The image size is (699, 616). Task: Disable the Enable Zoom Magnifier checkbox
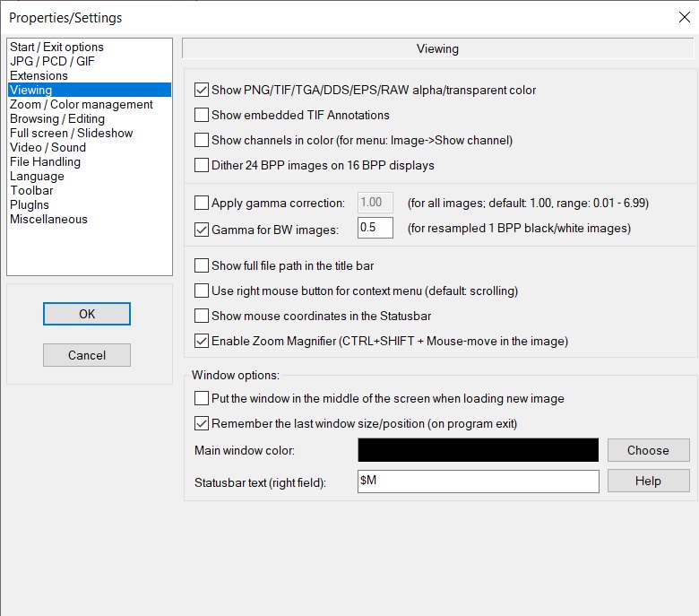202,341
